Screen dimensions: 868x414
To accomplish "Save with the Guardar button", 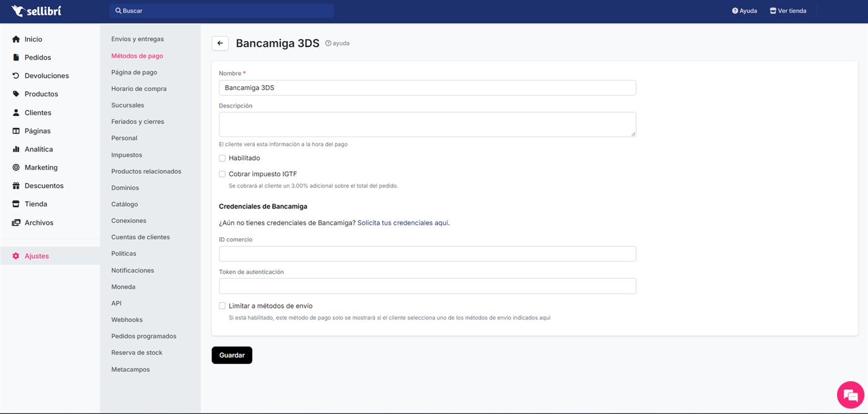I will pos(232,355).
